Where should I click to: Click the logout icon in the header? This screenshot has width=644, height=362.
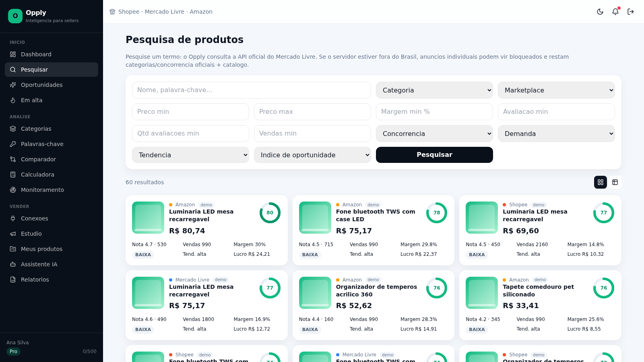[x=631, y=12]
